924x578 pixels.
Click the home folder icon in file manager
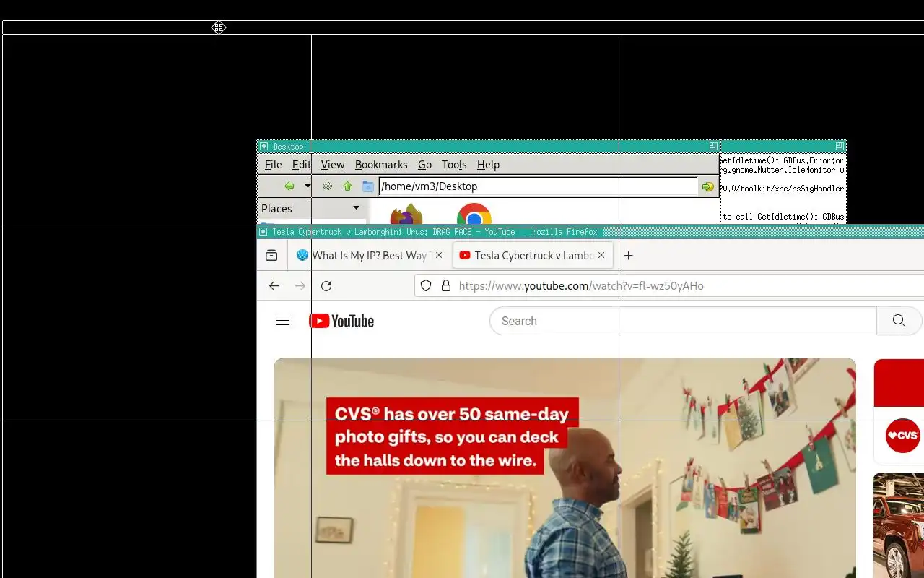tap(368, 186)
